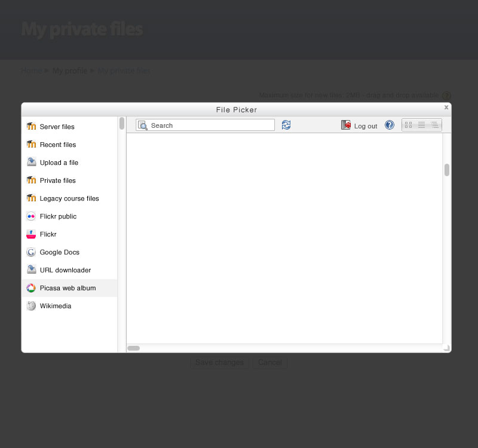Click the Flickr repository icon
This screenshot has height=448, width=478.
point(31,234)
